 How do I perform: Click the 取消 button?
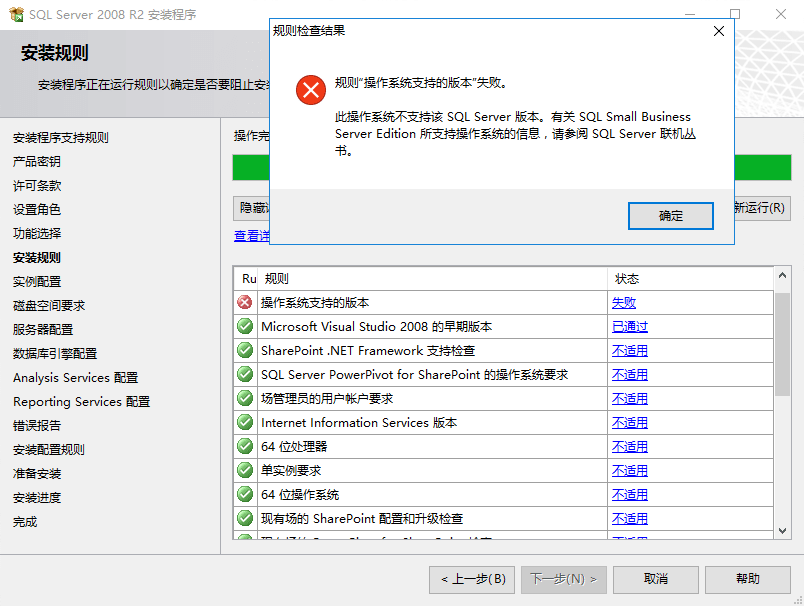tap(655, 579)
